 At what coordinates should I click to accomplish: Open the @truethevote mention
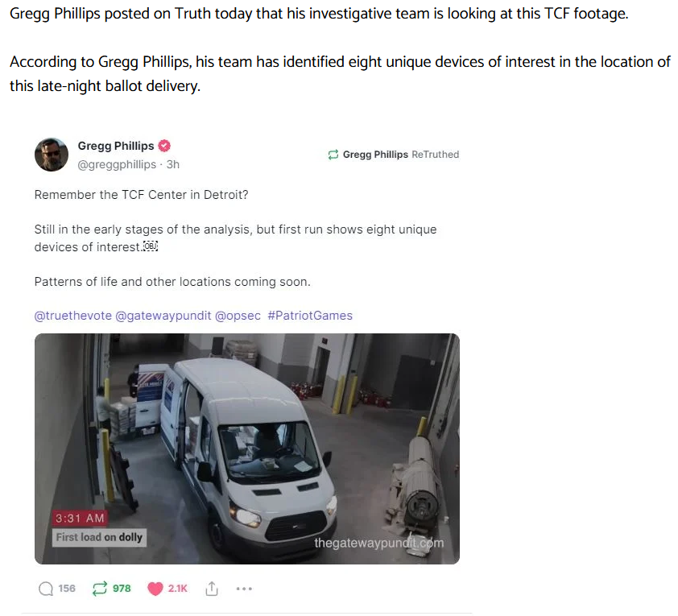73,316
